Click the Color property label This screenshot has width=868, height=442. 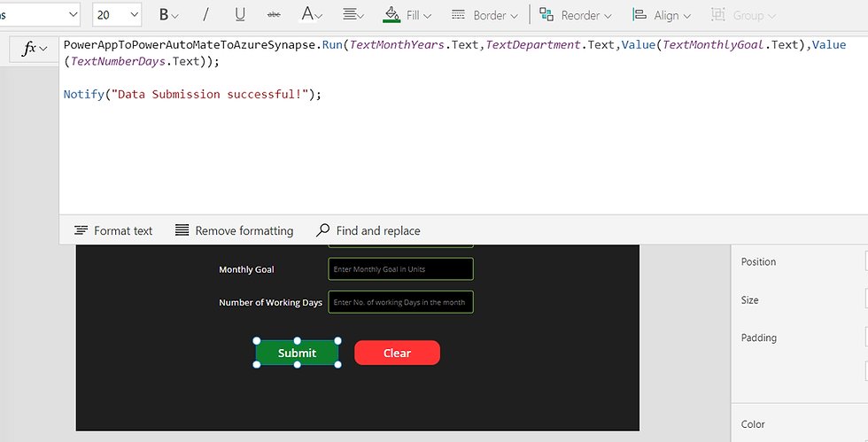753,424
